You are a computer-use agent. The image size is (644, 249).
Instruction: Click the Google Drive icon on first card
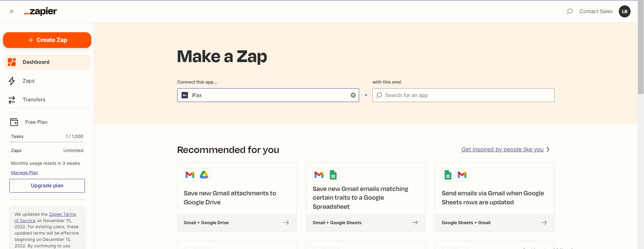pyautogui.click(x=204, y=175)
